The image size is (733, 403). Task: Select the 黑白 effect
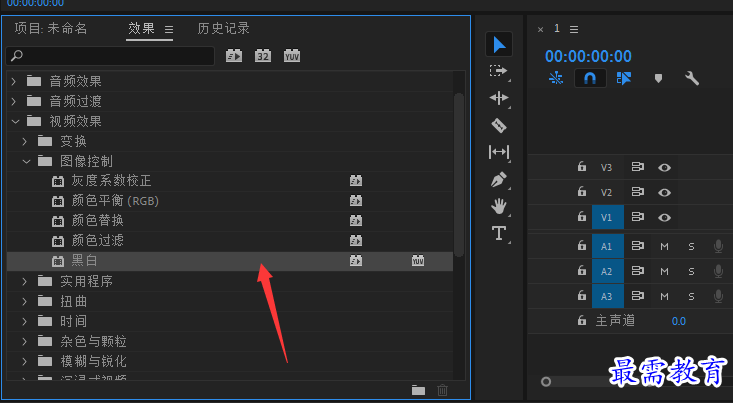[x=230, y=261]
